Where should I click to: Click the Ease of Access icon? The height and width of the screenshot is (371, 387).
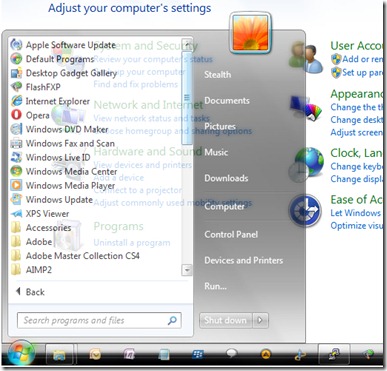tap(305, 211)
